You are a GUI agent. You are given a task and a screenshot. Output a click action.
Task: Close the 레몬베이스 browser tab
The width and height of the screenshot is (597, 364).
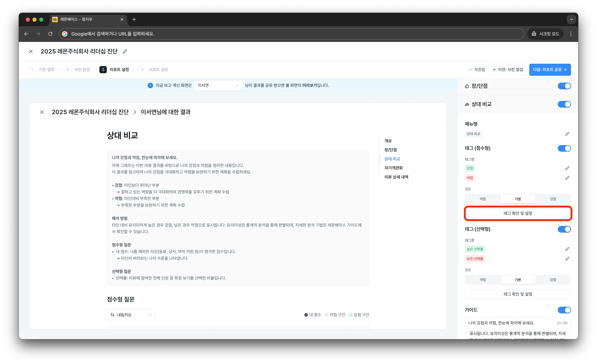[122, 19]
